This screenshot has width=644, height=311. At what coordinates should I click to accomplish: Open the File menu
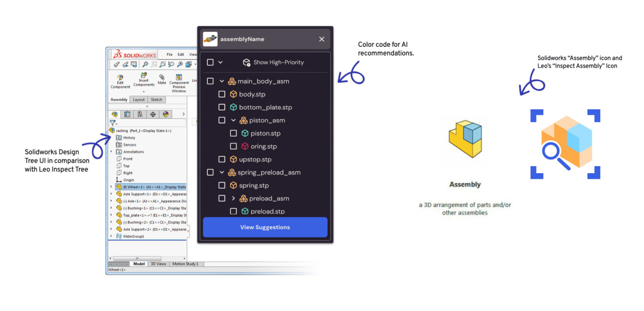click(170, 54)
